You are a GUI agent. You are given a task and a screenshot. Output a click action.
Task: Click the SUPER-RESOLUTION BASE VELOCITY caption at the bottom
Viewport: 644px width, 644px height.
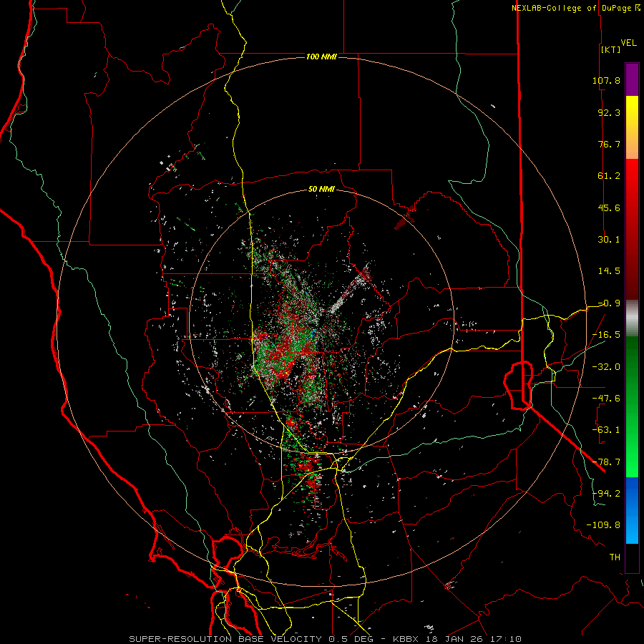point(326,639)
